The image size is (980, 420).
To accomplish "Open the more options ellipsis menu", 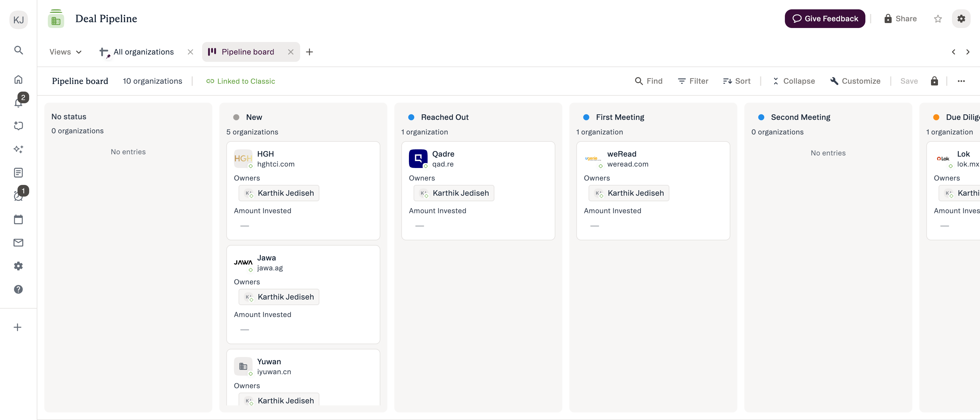I will point(961,81).
